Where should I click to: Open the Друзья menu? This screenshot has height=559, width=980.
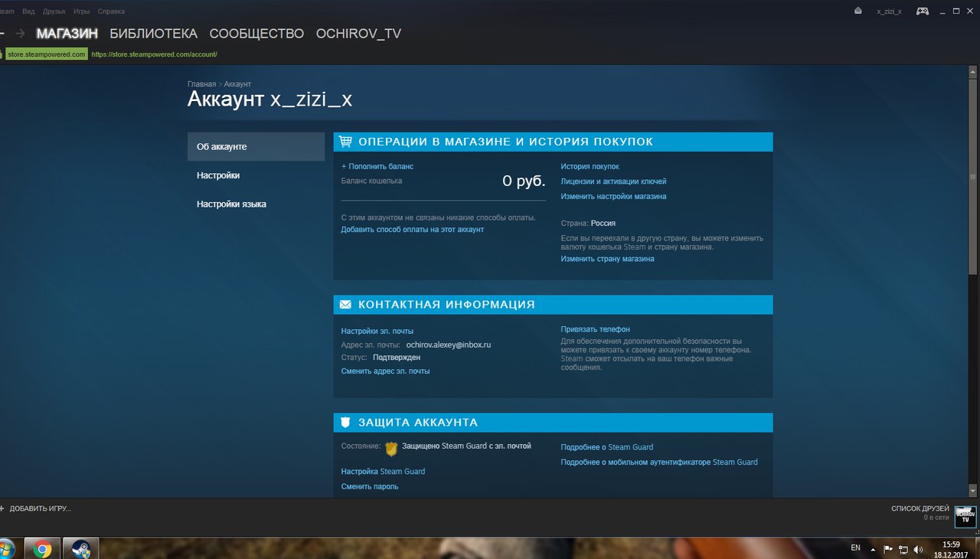coord(54,11)
